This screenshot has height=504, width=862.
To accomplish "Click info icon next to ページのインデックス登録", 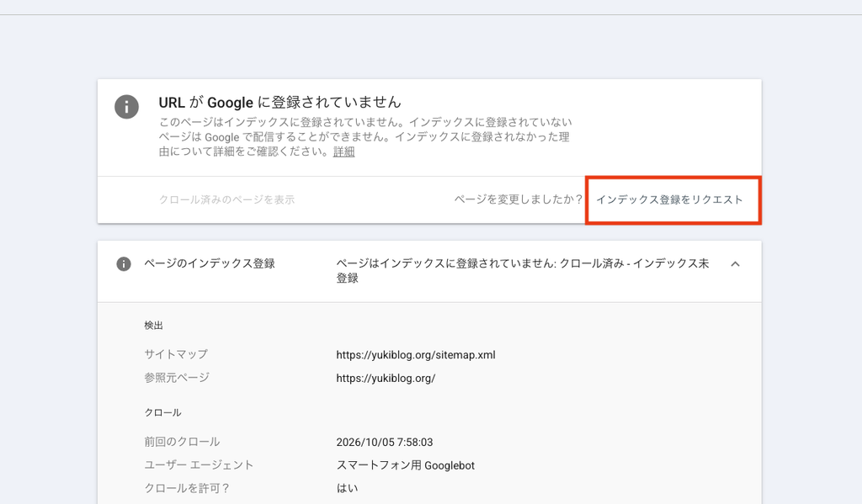I will click(x=124, y=264).
